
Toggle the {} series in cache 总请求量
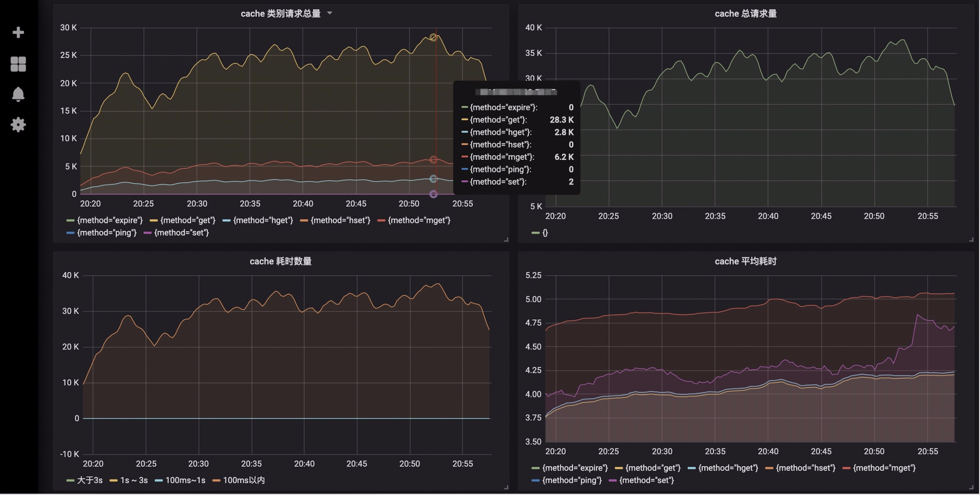(x=545, y=233)
